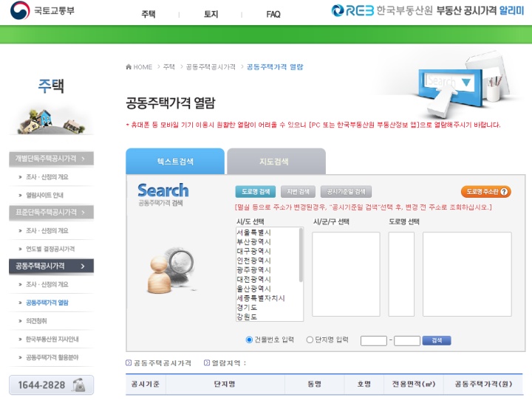532x400 pixels.
Task: Select the 건물번호 입력 radio button
Action: pos(249,339)
